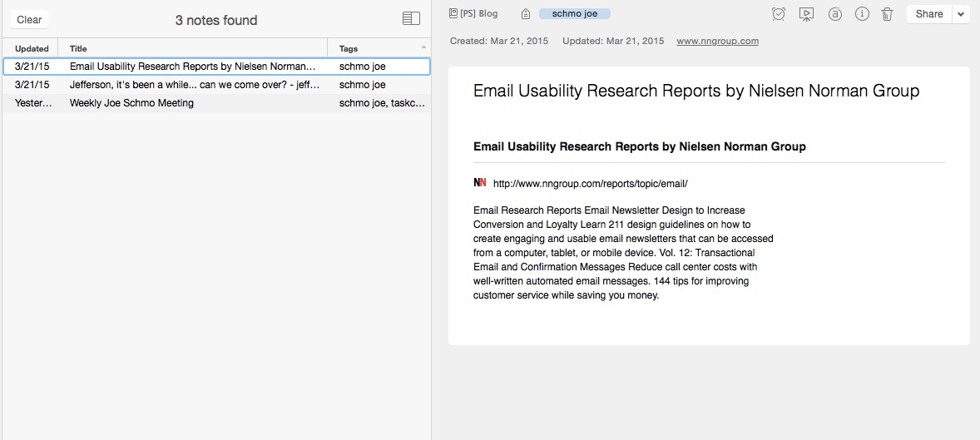The height and width of the screenshot is (440, 980).
Task: Show note info icon
Action: click(x=862, y=14)
